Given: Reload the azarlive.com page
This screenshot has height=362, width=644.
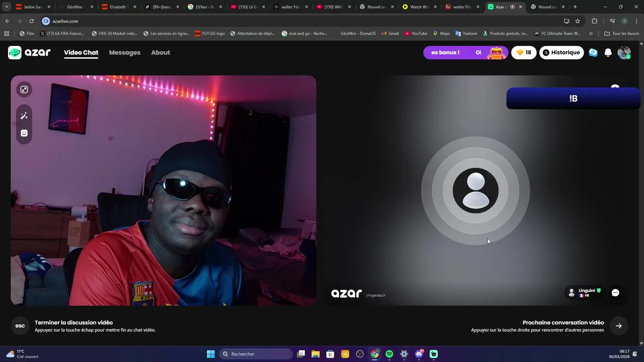Looking at the screenshot, I should coord(31,21).
